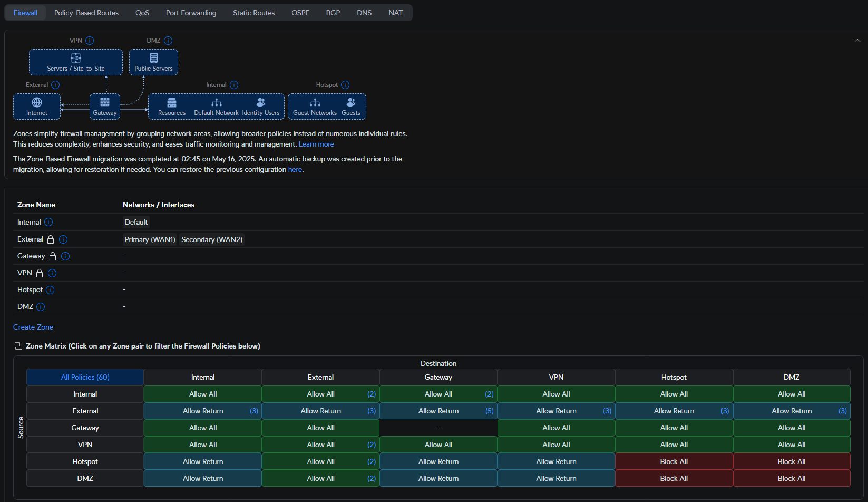Filter External to DMZ Allow Return cell
The image size is (868, 502).
coord(792,411)
